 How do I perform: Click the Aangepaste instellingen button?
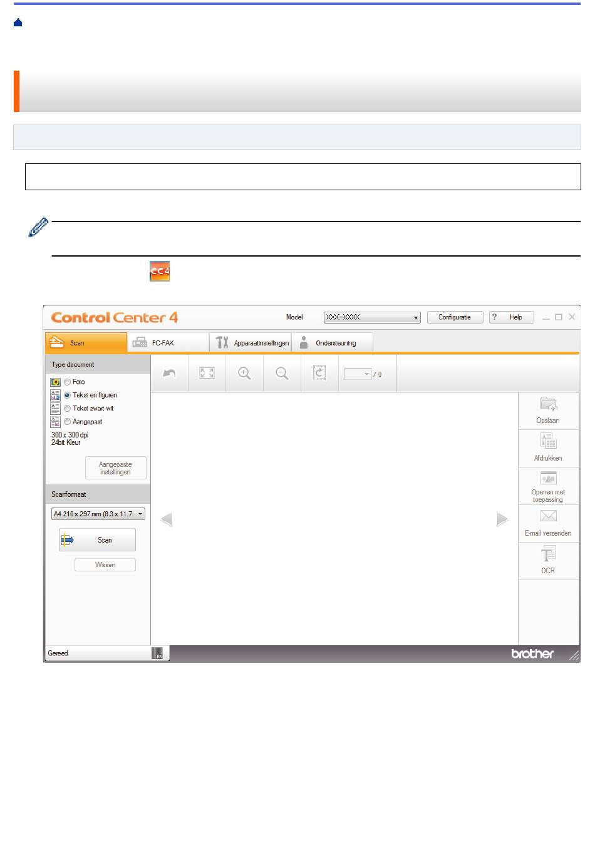coord(116,468)
